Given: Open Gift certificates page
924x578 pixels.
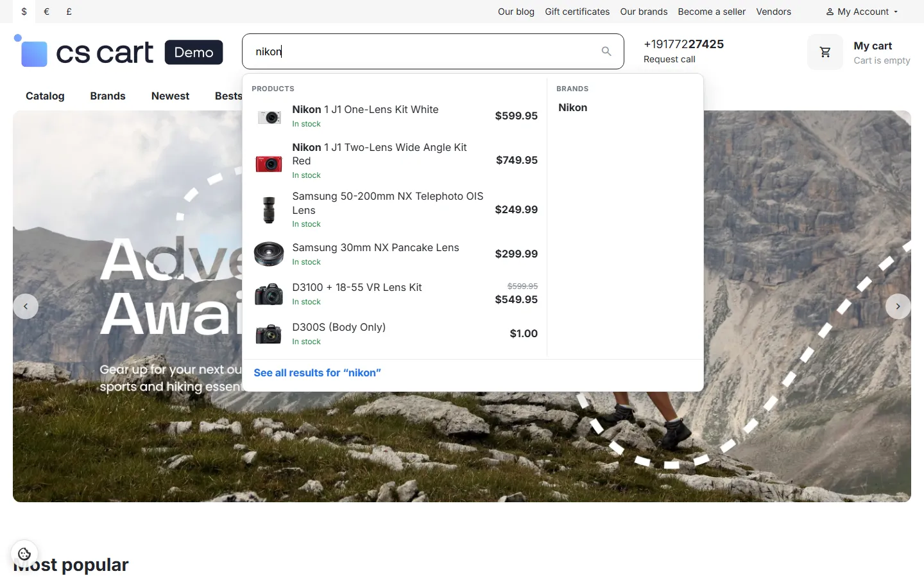Looking at the screenshot, I should tap(577, 12).
